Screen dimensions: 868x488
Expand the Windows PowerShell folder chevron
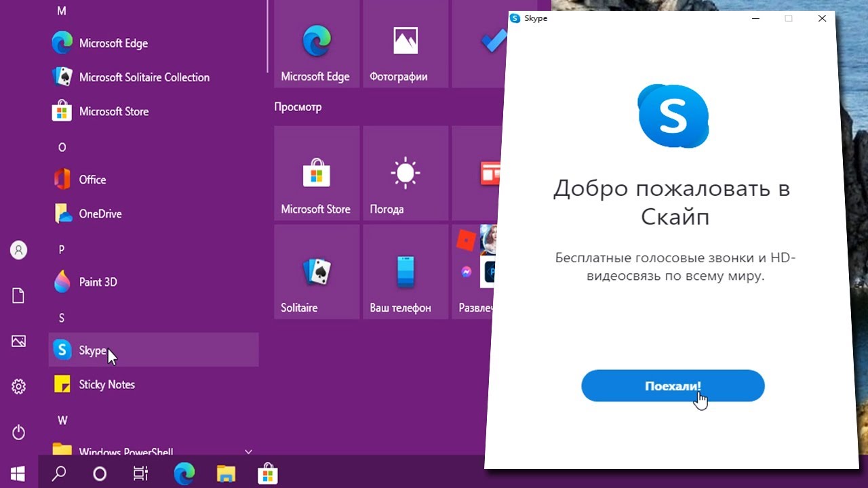tap(248, 451)
